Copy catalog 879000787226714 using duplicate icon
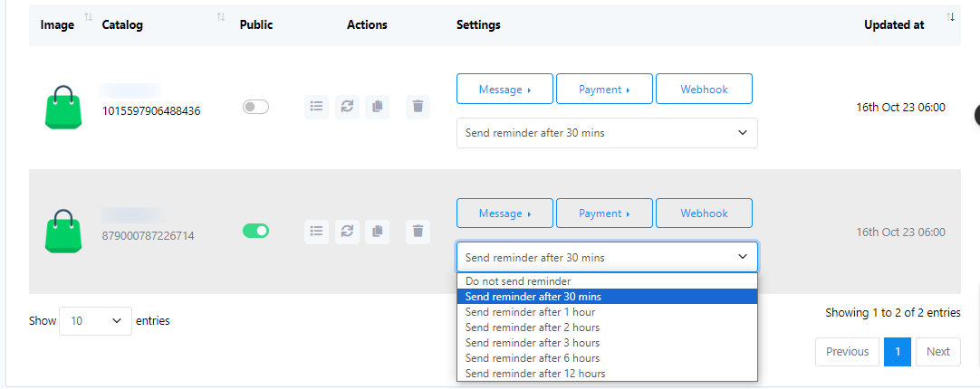The image size is (980, 389). pyautogui.click(x=377, y=232)
